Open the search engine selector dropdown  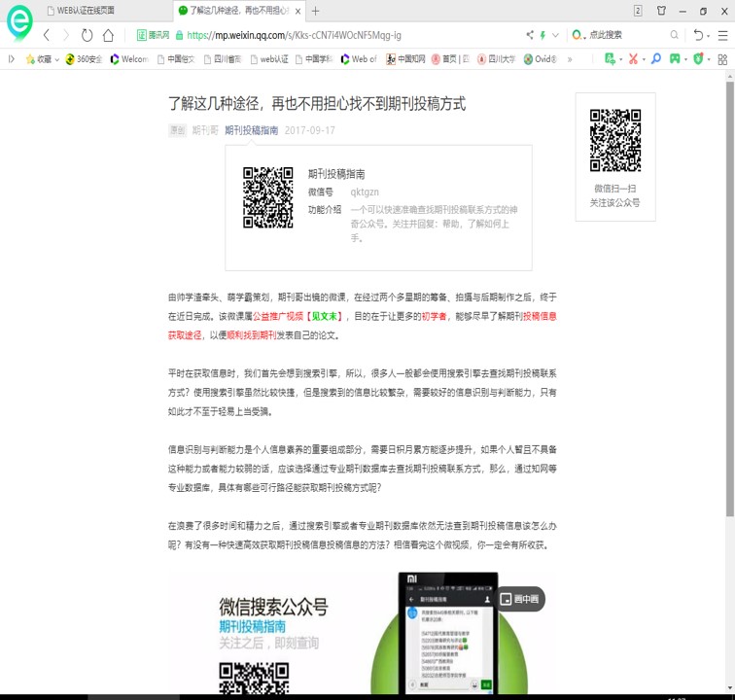point(578,35)
